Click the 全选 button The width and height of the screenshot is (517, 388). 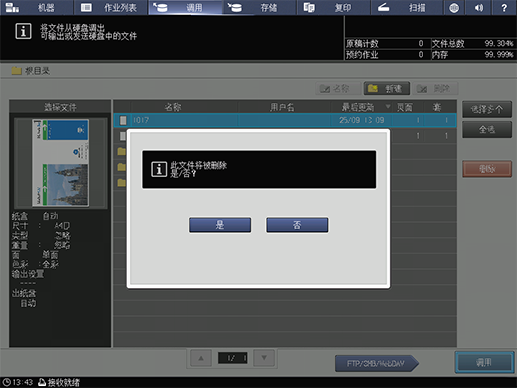point(487,129)
